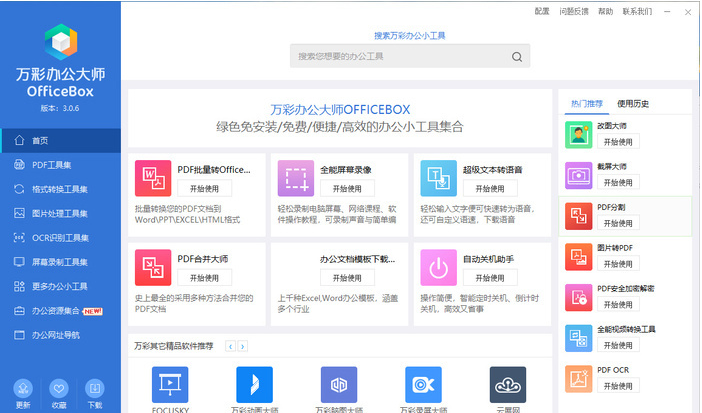
Task: Click 开始使用 under 全能视频转换工具
Action: [x=618, y=345]
